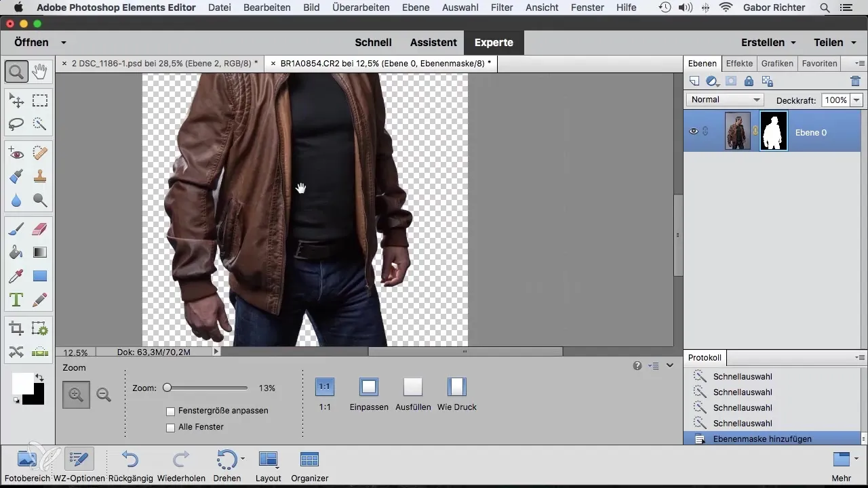Select the Brush tool

(x=16, y=230)
